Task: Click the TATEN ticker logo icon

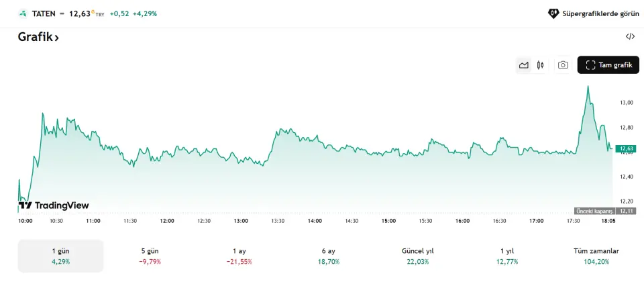Action: pos(23,13)
